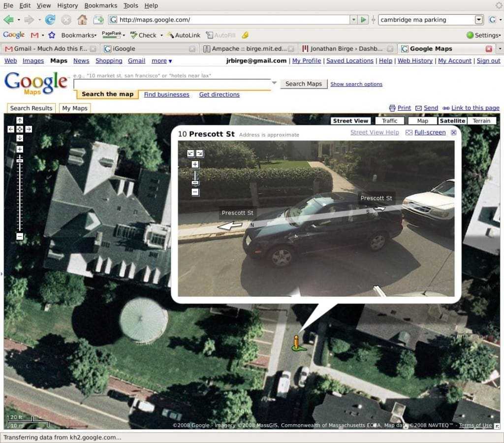
Task: Switch to Terrain map view
Action: coord(481,121)
